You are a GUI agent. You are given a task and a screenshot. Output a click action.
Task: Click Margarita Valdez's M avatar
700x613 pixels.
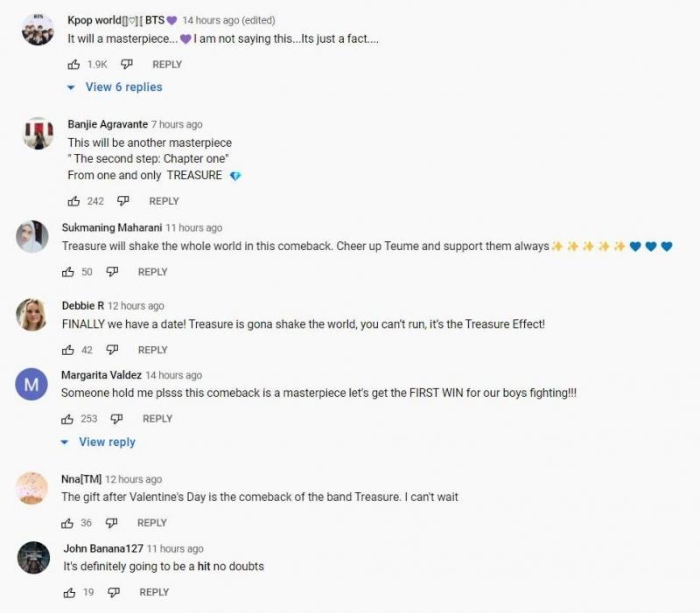click(x=31, y=384)
